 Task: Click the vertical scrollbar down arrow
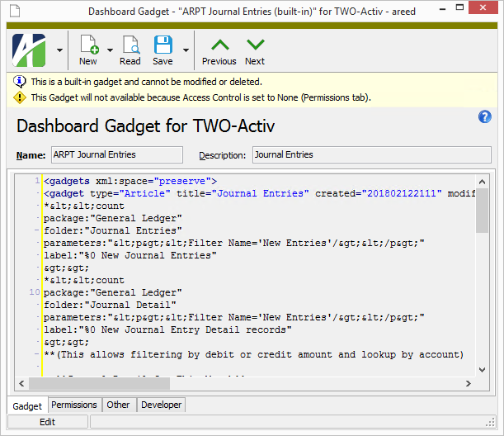click(482, 370)
